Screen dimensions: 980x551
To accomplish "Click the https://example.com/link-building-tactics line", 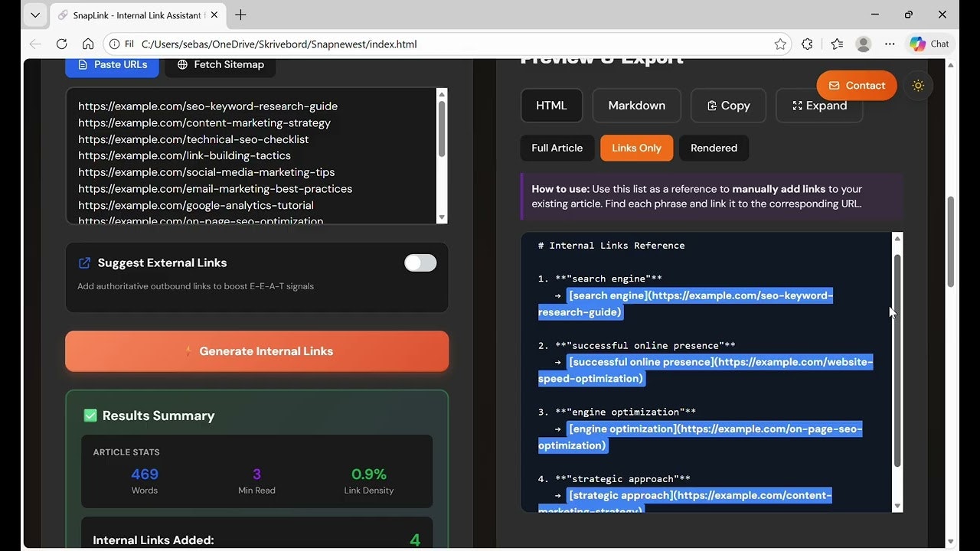I will pos(185,155).
